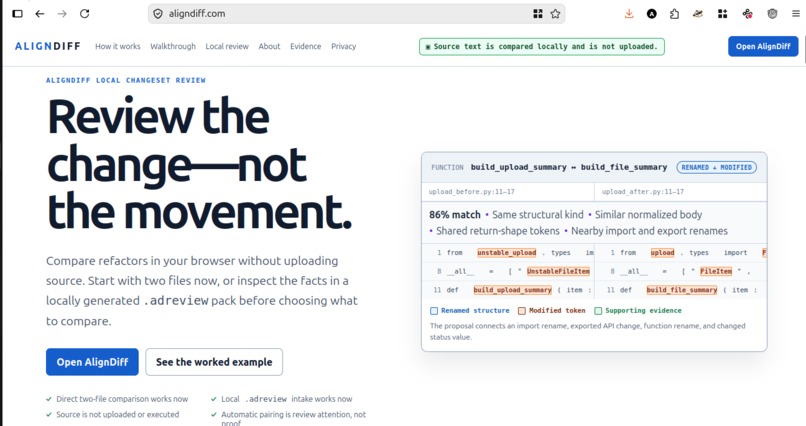Image resolution: width=806 pixels, height=426 pixels.
Task: Open the Walkthrough nav link
Action: click(x=173, y=46)
